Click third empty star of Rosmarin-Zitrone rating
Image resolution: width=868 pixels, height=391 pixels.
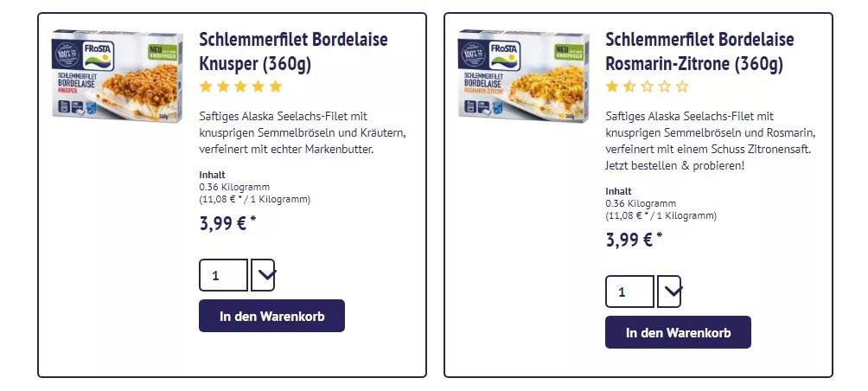point(648,87)
